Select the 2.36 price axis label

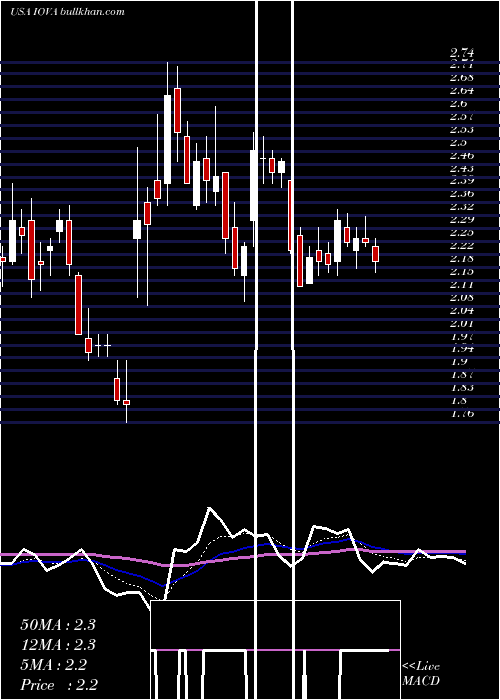(462, 194)
